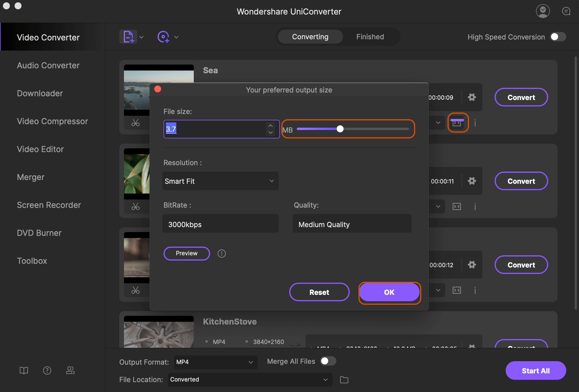Click the DVD Burner sidebar icon

[38, 232]
